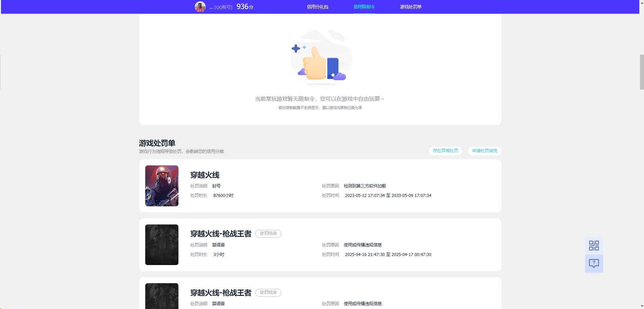Viewport: 644px width, 309px height.
Task: Open the 信用分礼包 tab
Action: pyautogui.click(x=317, y=7)
